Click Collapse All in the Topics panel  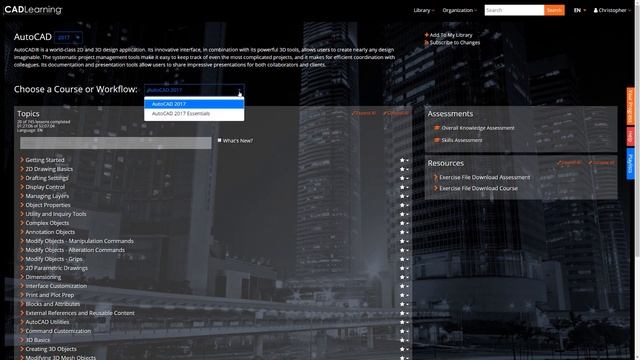[x=396, y=113]
